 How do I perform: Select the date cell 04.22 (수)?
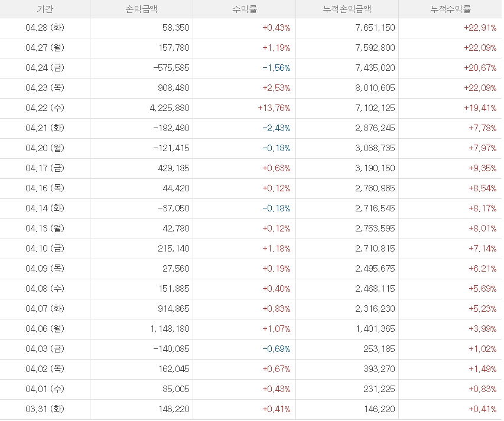point(45,108)
